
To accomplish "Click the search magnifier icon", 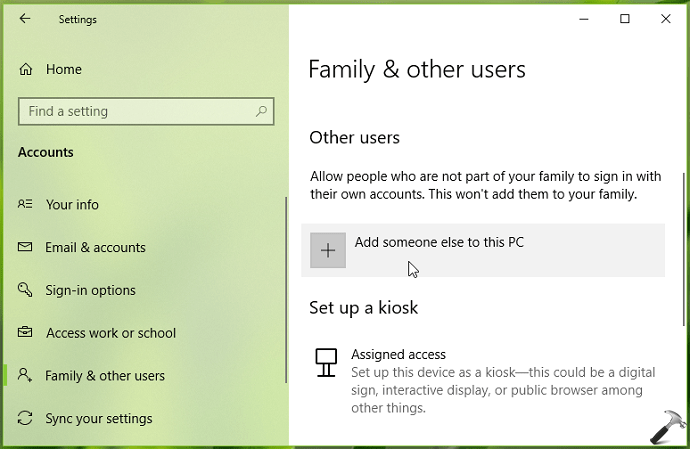I will point(263,111).
